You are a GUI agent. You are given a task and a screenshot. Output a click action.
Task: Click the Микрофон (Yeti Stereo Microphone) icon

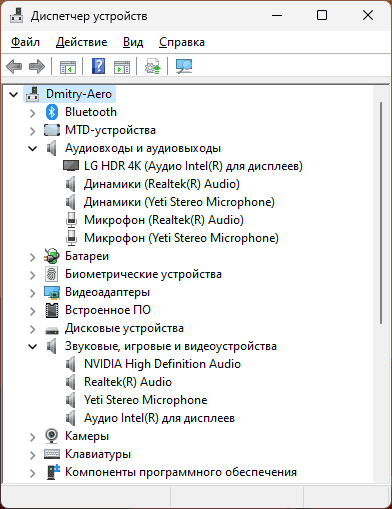tap(71, 238)
